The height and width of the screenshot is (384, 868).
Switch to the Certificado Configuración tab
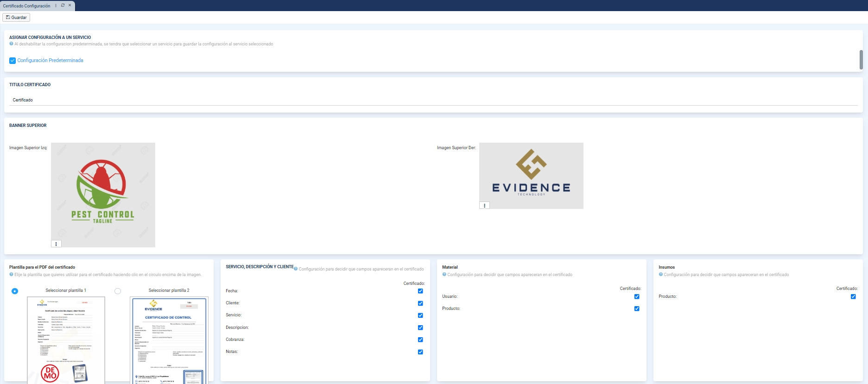coord(26,6)
